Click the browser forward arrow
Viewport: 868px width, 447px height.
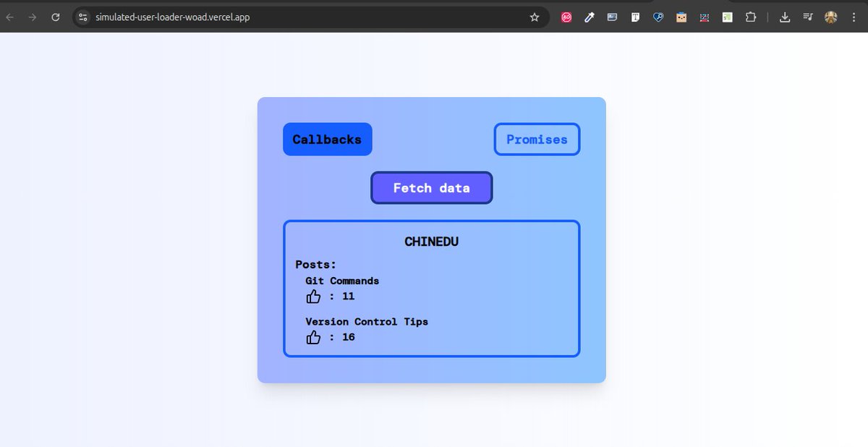[33, 17]
